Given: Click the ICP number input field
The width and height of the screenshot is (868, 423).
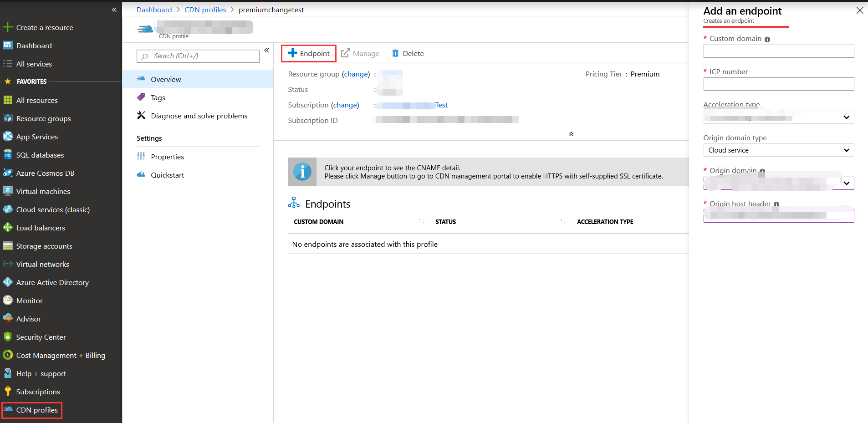Looking at the screenshot, I should coord(779,84).
